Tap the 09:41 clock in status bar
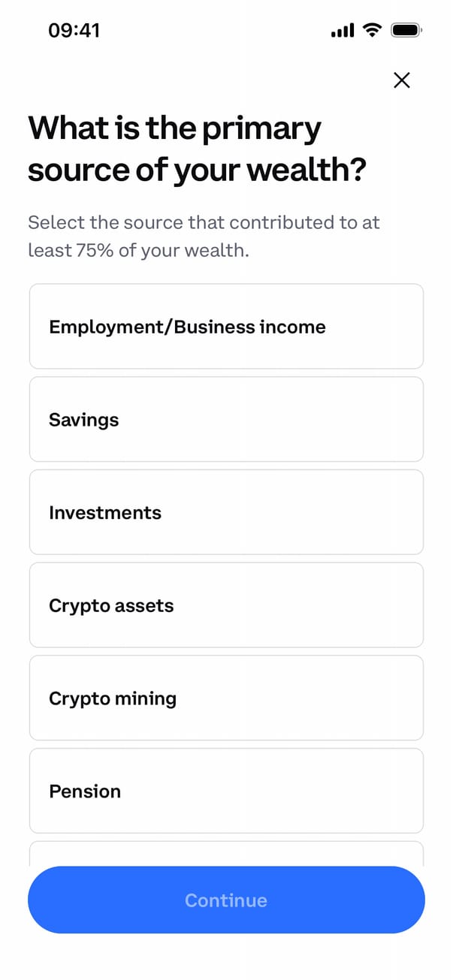Image resolution: width=453 pixels, height=980 pixels. point(74,30)
